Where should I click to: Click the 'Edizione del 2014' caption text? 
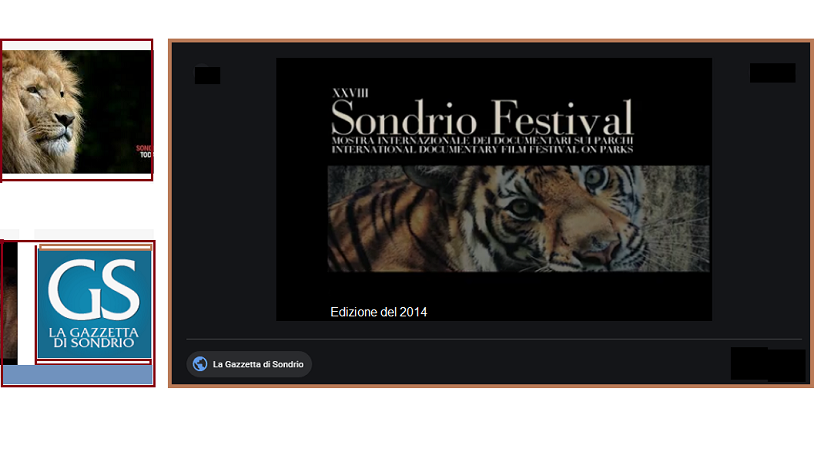pyautogui.click(x=378, y=312)
